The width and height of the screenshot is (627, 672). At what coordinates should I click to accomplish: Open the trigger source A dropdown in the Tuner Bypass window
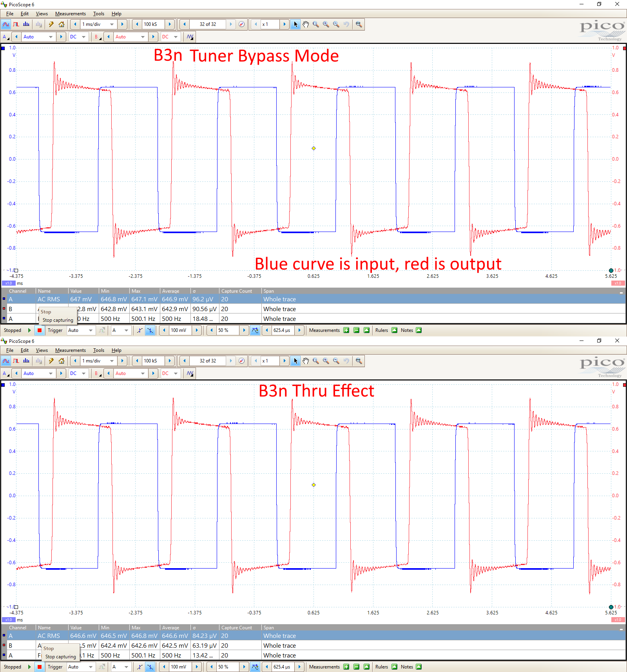coord(120,330)
